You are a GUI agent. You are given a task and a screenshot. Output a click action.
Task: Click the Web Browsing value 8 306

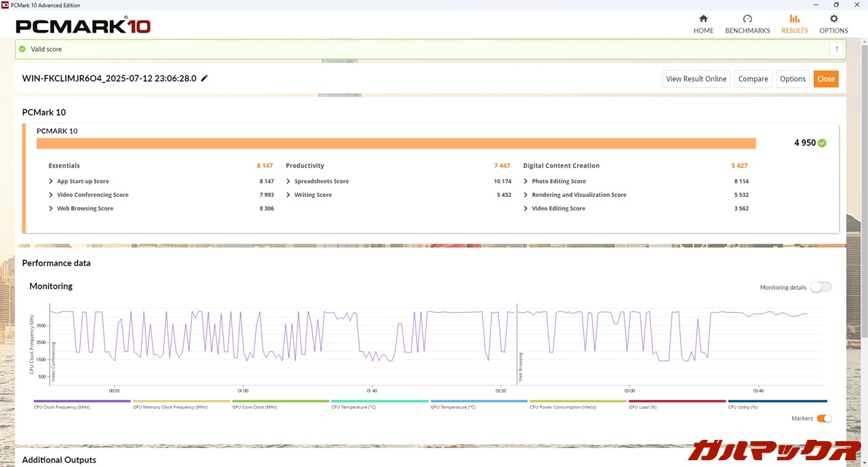click(x=267, y=208)
